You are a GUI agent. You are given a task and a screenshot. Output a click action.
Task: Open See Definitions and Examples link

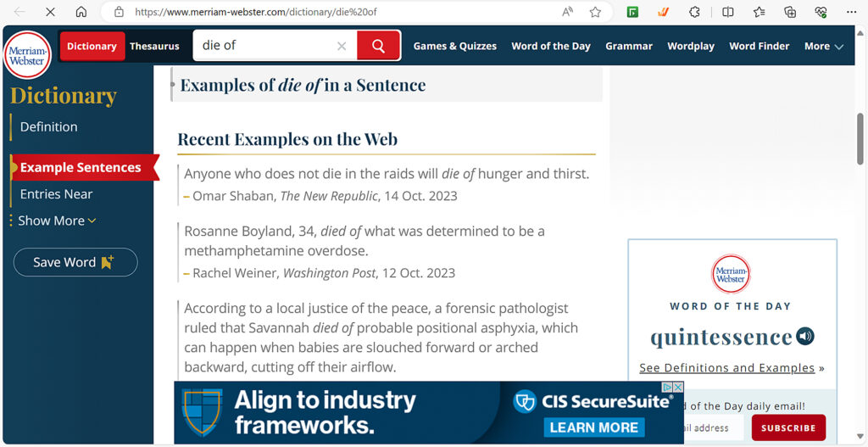(726, 368)
